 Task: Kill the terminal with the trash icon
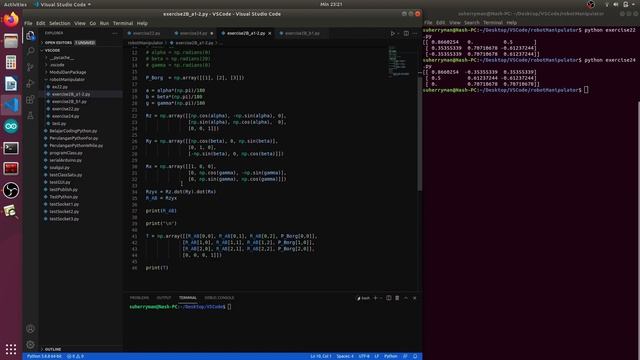[x=397, y=298]
